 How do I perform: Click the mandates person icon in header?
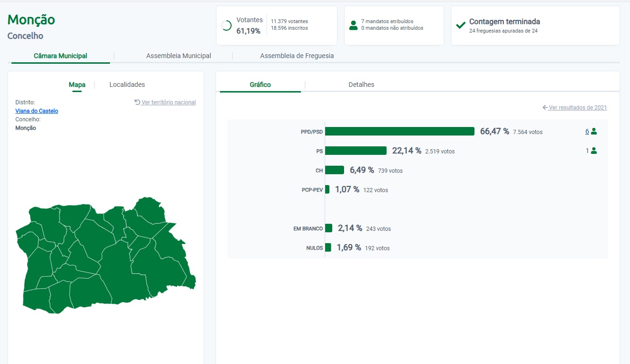tap(353, 25)
